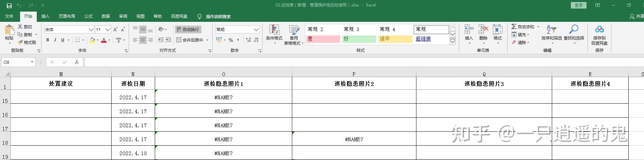The height and width of the screenshot is (160, 644).
Task: Center cell text horizontally
Action: pos(143,40)
